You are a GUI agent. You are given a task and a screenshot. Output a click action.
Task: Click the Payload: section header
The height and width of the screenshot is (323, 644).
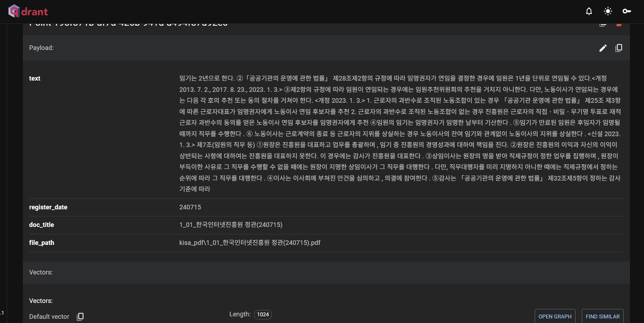click(41, 48)
